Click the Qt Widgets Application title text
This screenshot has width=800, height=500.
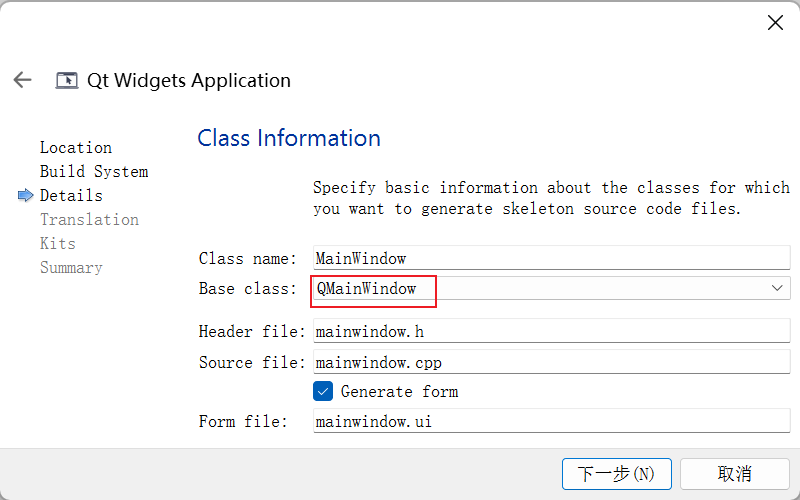pyautogui.click(x=189, y=81)
